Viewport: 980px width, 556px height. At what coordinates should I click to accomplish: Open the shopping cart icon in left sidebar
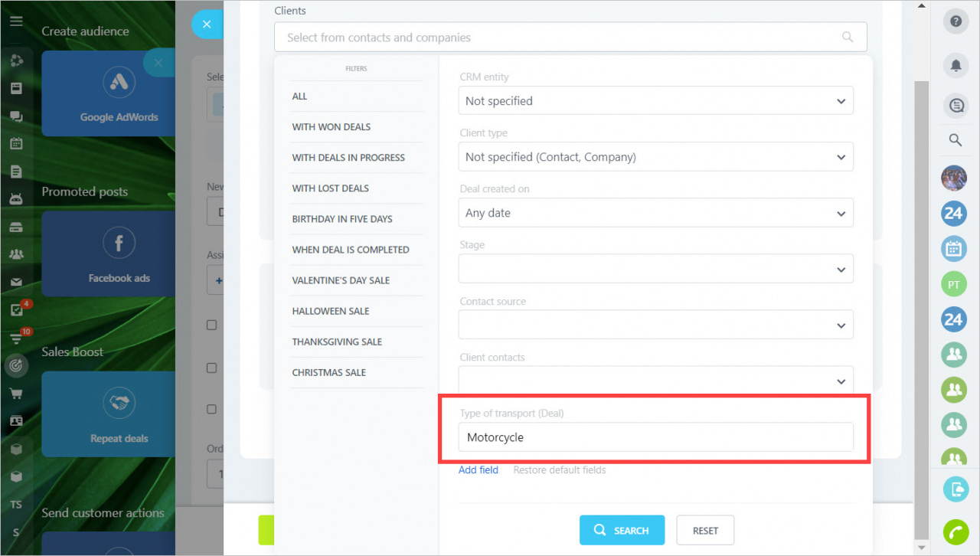(16, 394)
